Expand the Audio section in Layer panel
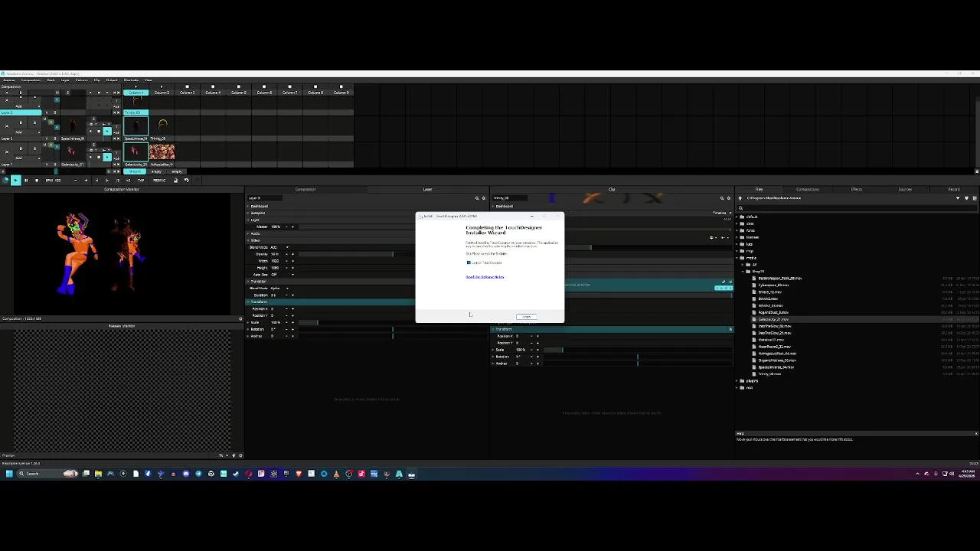Viewport: 980px width, 551px height. coord(248,233)
